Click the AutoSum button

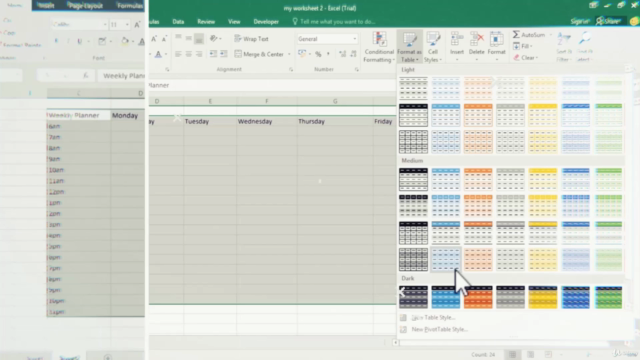pos(529,35)
